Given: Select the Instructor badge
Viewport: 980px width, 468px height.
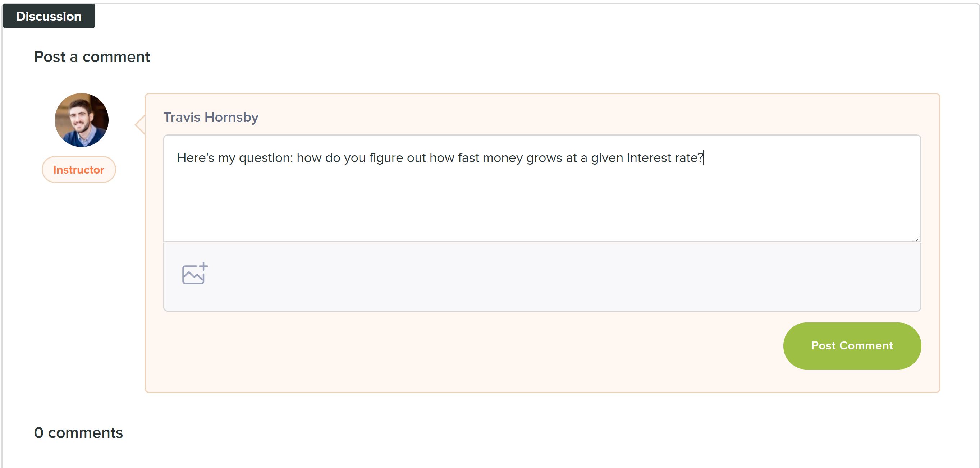Looking at the screenshot, I should click(x=79, y=170).
